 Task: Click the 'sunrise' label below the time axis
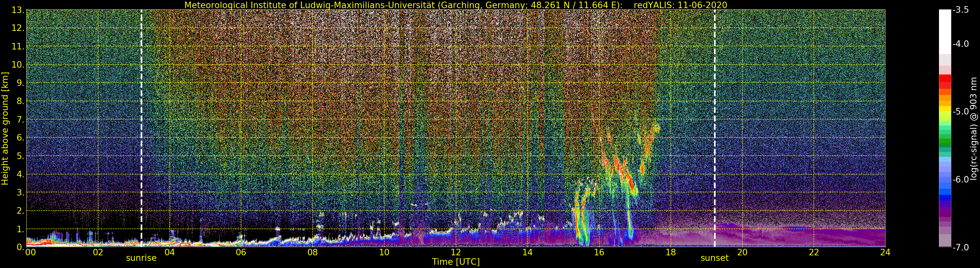[141, 258]
